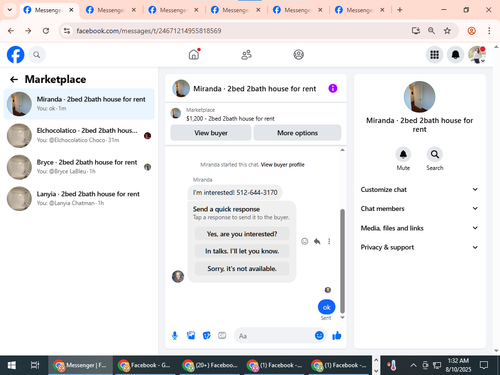The image size is (500, 375).
Task: Expand Privacy & support section
Action: coord(419,247)
